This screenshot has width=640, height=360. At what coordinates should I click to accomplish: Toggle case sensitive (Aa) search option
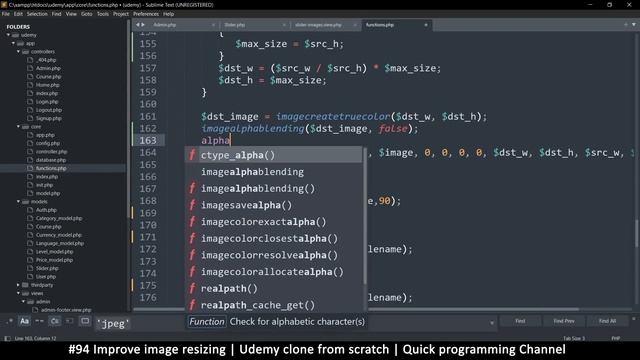24,322
